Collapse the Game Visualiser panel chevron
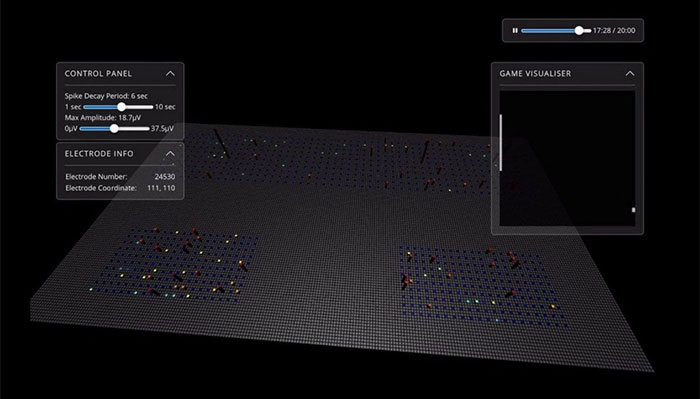The height and width of the screenshot is (399, 700). 630,74
